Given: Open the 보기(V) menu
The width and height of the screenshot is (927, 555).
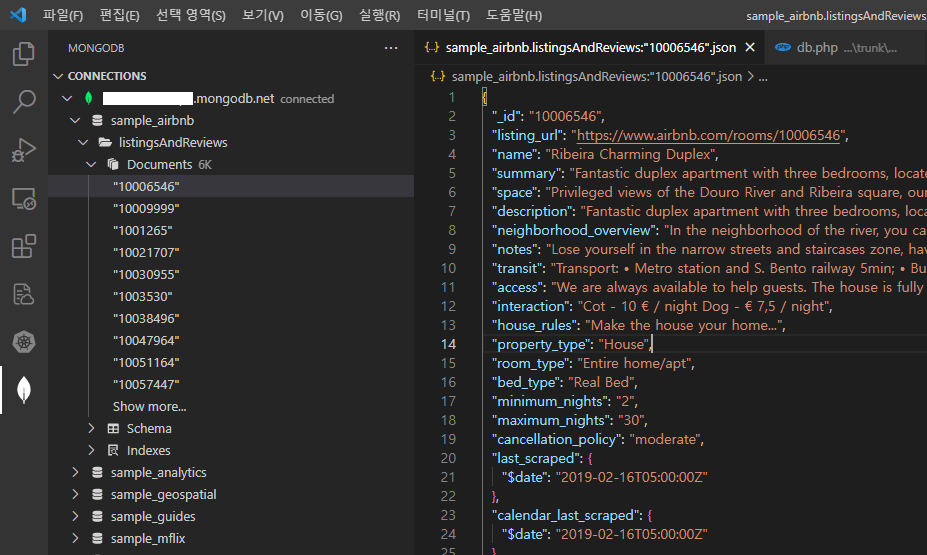Looking at the screenshot, I should click(263, 15).
